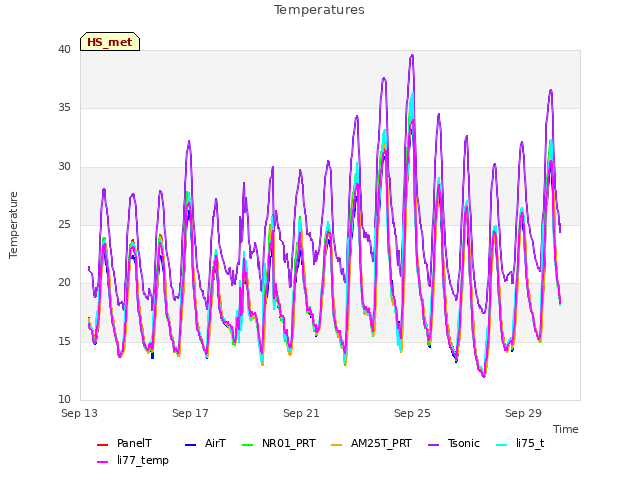Toggle the li77_temp legend entry

[133, 460]
